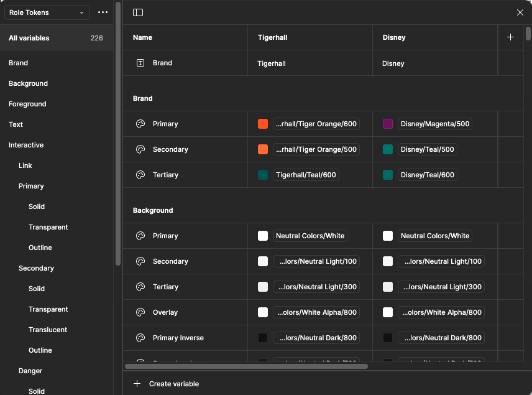Click the Tigerhall text value in Brand row

tap(272, 63)
